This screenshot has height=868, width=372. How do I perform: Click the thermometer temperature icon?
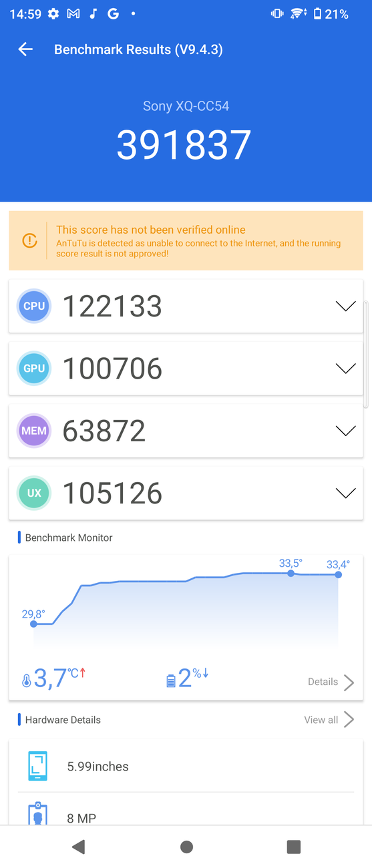[x=26, y=681]
